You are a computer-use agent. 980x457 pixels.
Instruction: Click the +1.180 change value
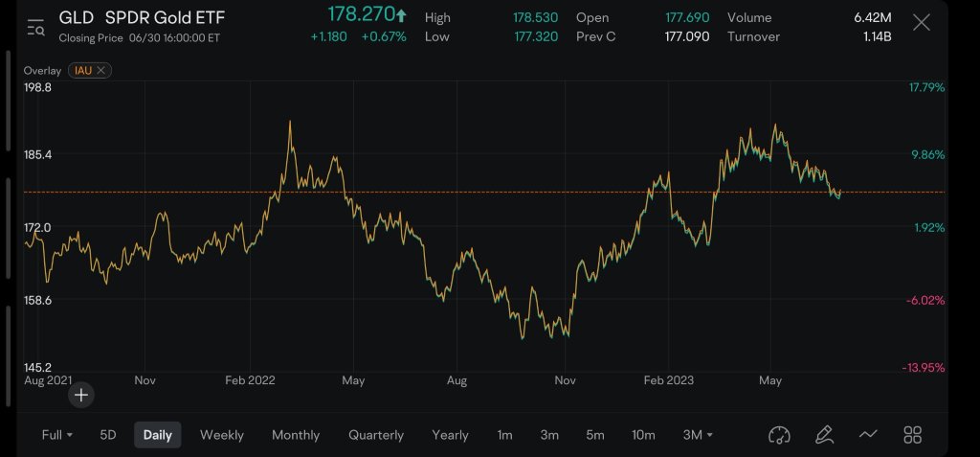[x=329, y=37]
